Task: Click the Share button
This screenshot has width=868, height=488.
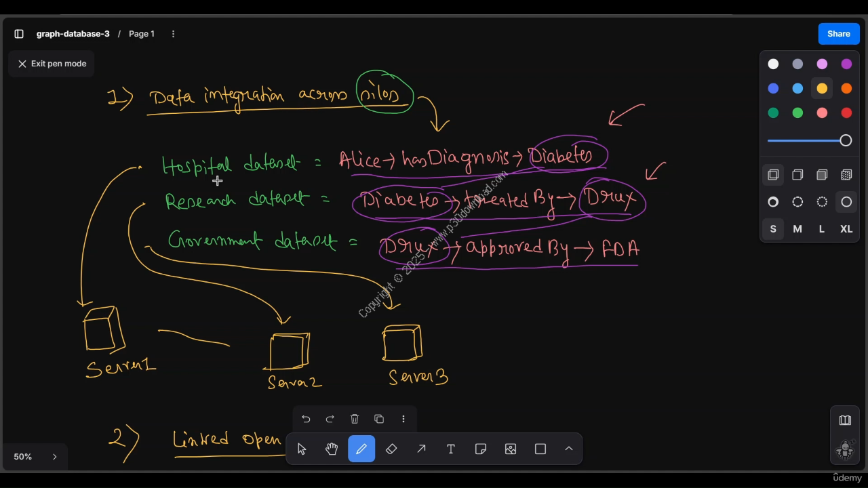Action: click(838, 34)
